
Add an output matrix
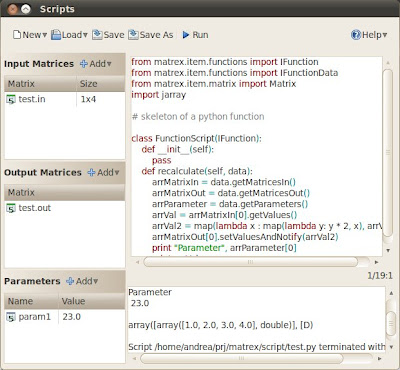coord(103,172)
